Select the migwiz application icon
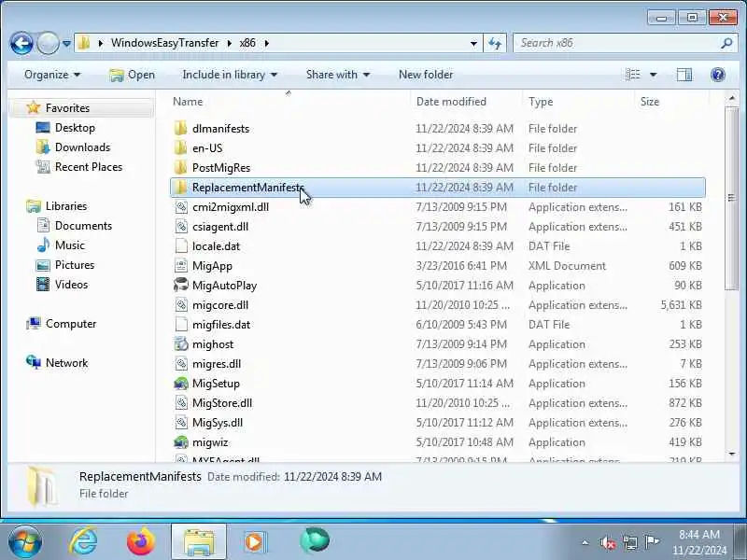The height and width of the screenshot is (560, 747). [x=181, y=441]
